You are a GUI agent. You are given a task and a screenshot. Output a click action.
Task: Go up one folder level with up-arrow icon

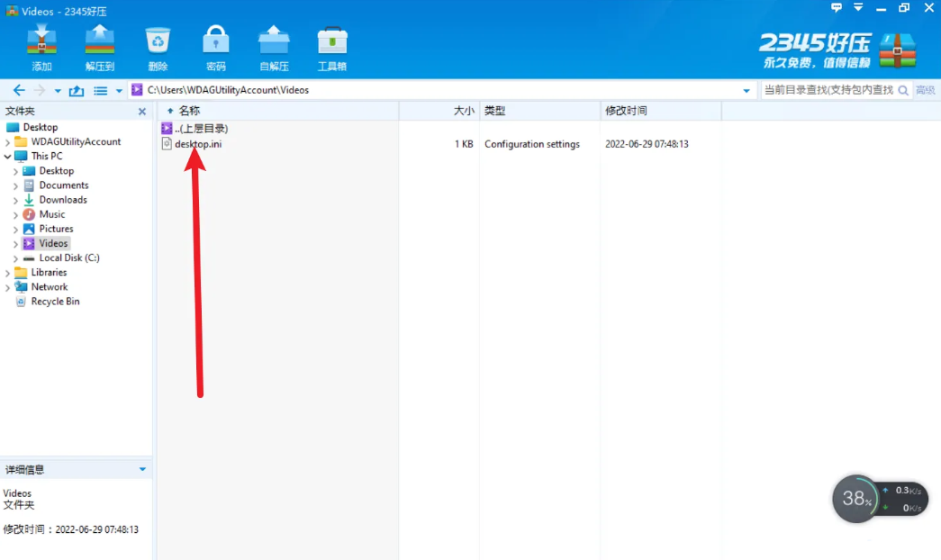point(77,90)
